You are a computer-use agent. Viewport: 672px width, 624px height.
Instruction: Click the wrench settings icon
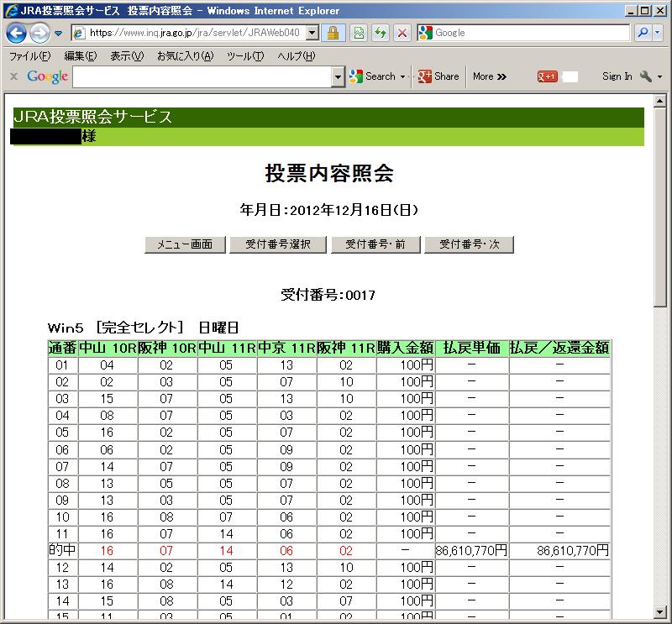pos(645,76)
